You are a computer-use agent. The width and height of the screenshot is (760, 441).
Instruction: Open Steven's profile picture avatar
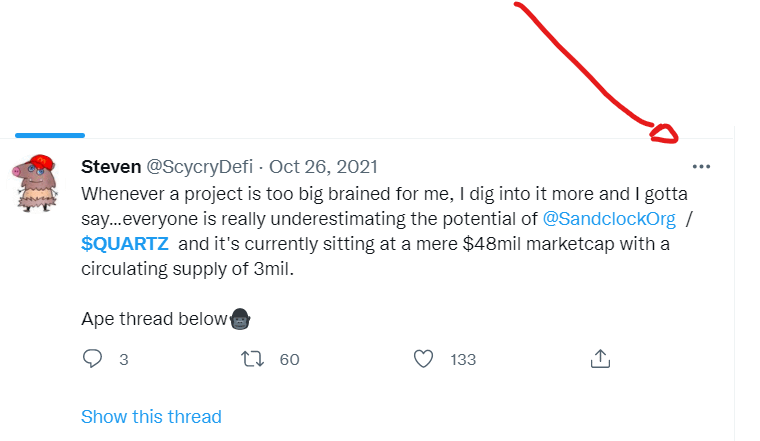[41, 182]
